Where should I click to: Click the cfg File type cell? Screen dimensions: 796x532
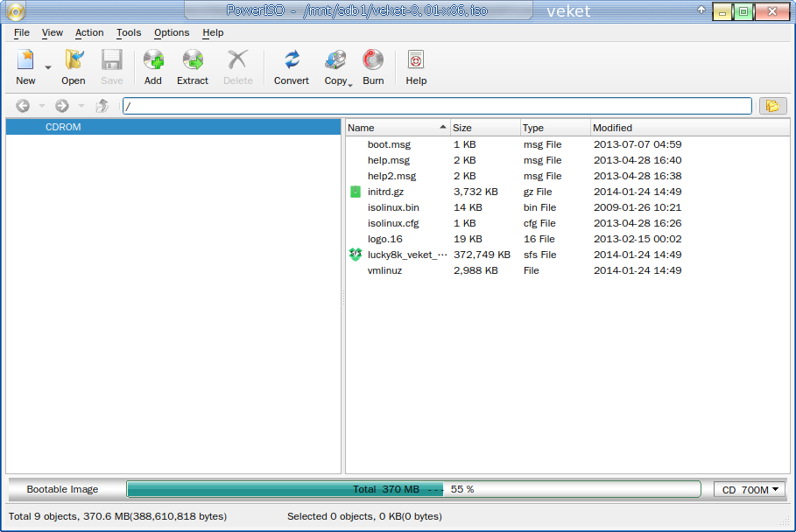(539, 223)
